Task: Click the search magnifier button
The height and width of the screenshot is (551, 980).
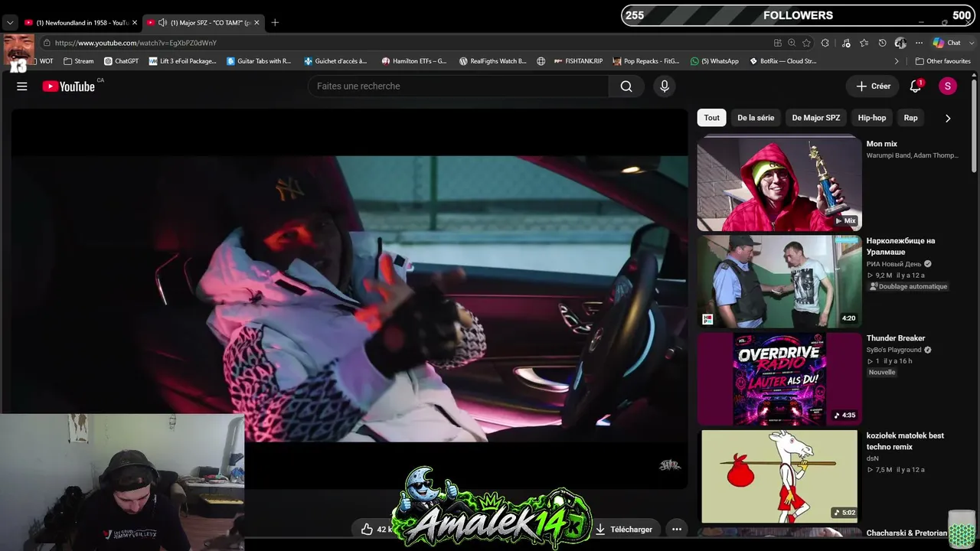Action: [x=626, y=86]
